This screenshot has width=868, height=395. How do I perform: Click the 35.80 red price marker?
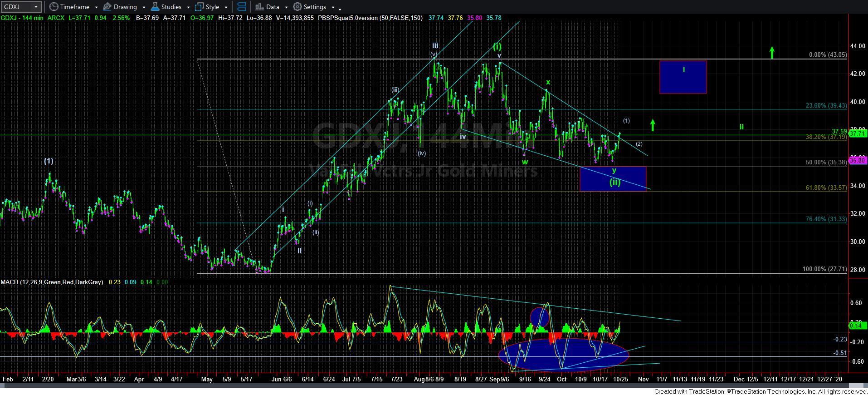coord(858,160)
